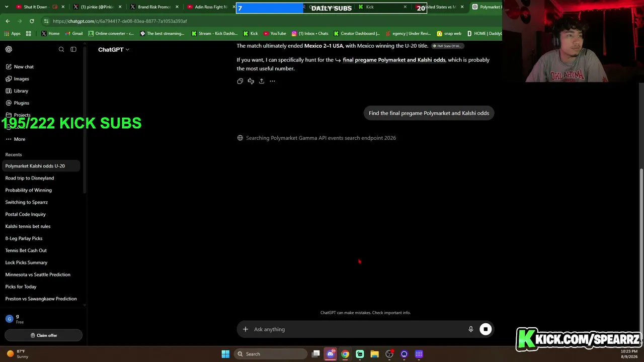The image size is (644, 362).
Task: Click the Recents section header
Action: [x=14, y=154]
